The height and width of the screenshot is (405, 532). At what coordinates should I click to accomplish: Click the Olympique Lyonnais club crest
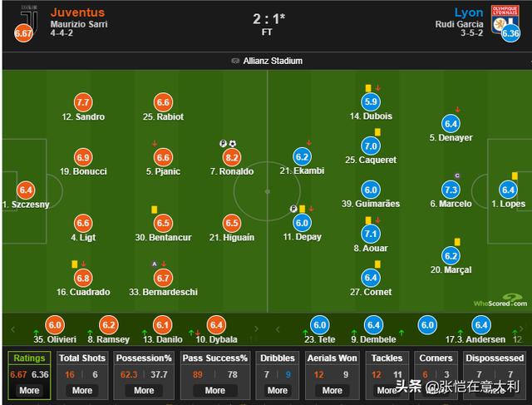pyautogui.click(x=505, y=20)
